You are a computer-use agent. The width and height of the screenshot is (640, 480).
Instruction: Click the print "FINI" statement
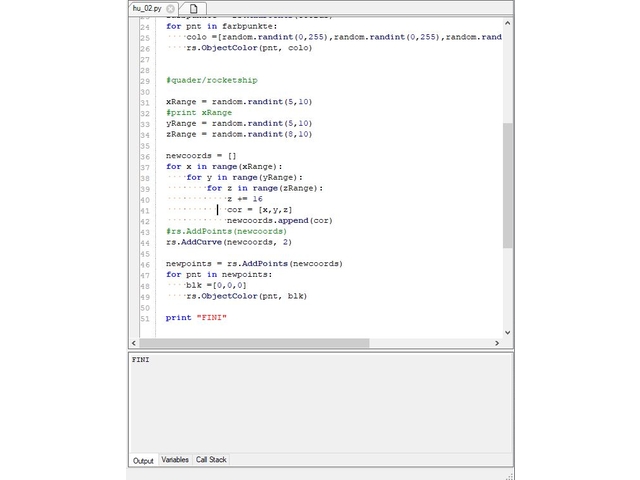pos(196,318)
